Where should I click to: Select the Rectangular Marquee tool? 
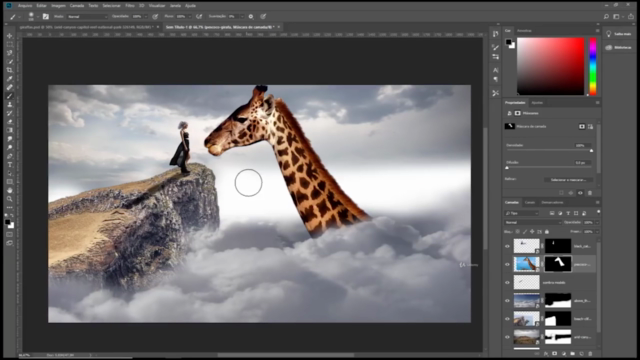pos(10,44)
